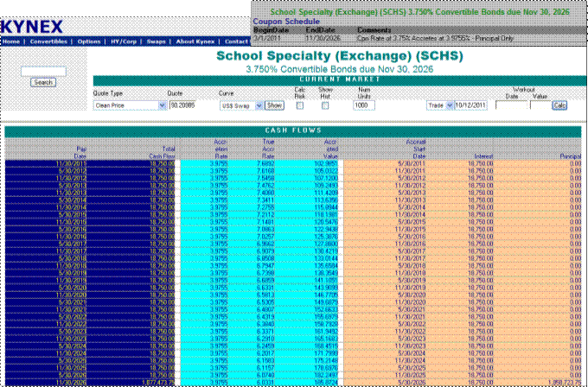Select True Accr Rate value 6.9079
588x387 pixels.
click(x=265, y=251)
